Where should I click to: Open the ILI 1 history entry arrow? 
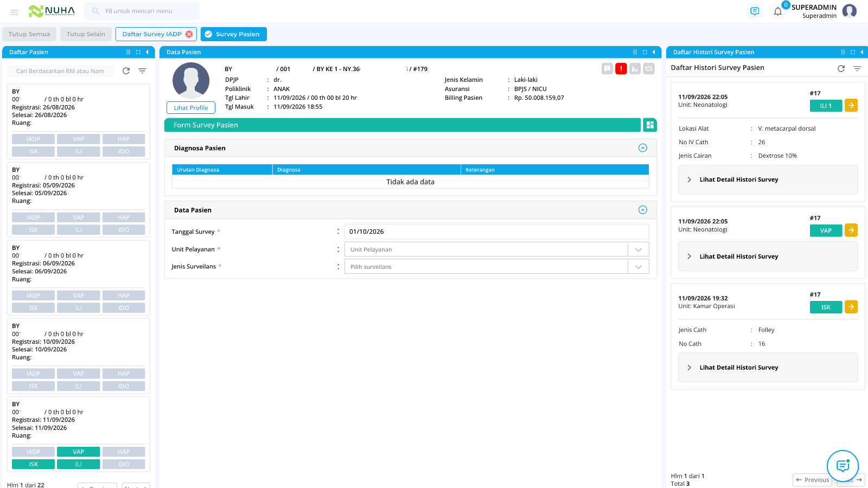[851, 105]
